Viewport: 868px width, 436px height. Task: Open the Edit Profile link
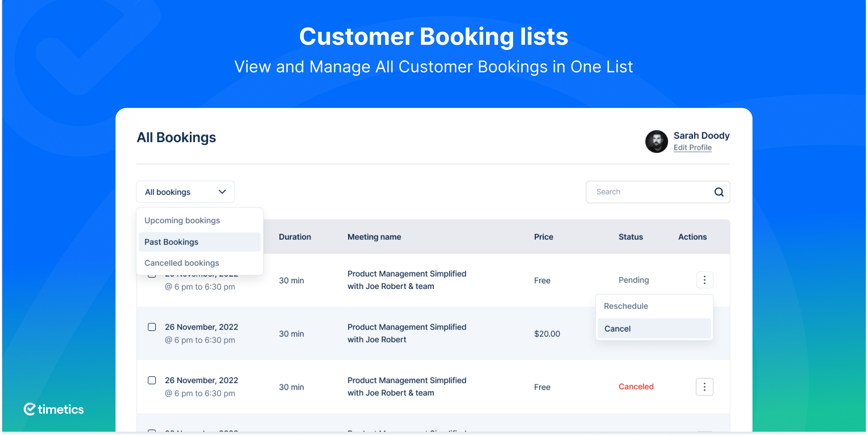[x=693, y=148]
